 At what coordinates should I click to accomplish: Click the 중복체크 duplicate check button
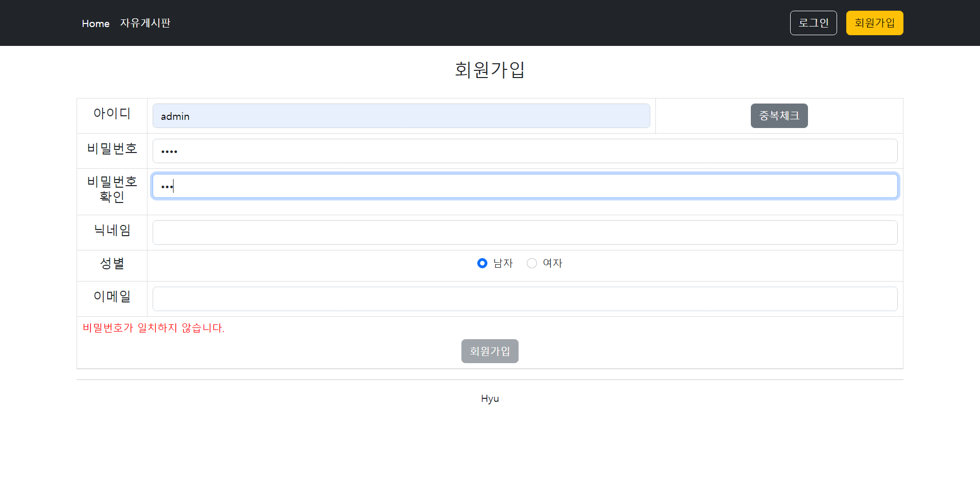(779, 116)
